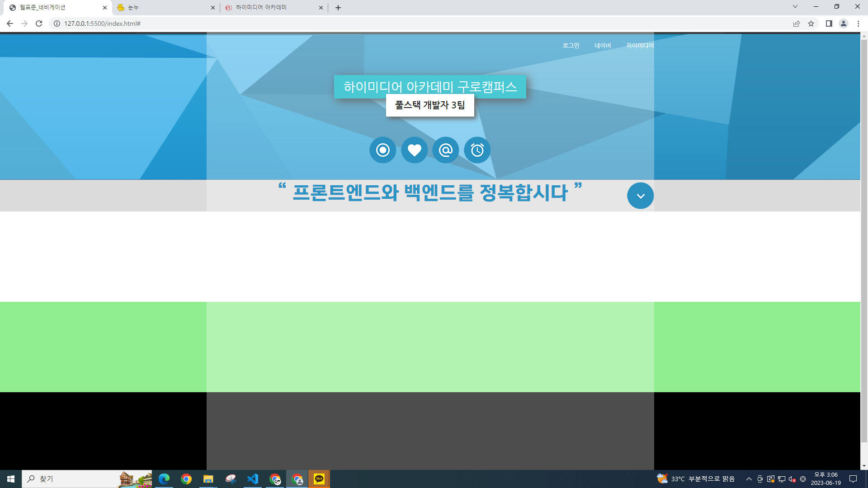Image resolution: width=868 pixels, height=488 pixels.
Task: Show hidden system tray icons
Action: coord(749,479)
